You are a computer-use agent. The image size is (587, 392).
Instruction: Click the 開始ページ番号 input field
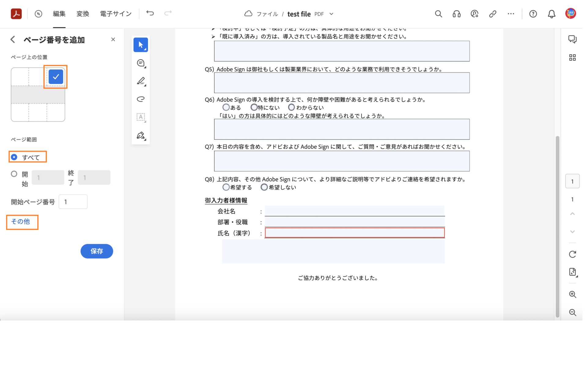coord(73,202)
